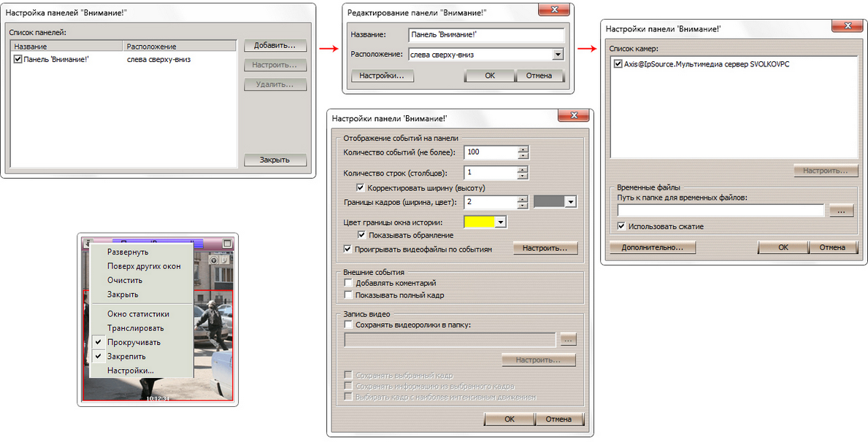
Task: Click OK in the camera list settings window
Action: pyautogui.click(x=783, y=247)
